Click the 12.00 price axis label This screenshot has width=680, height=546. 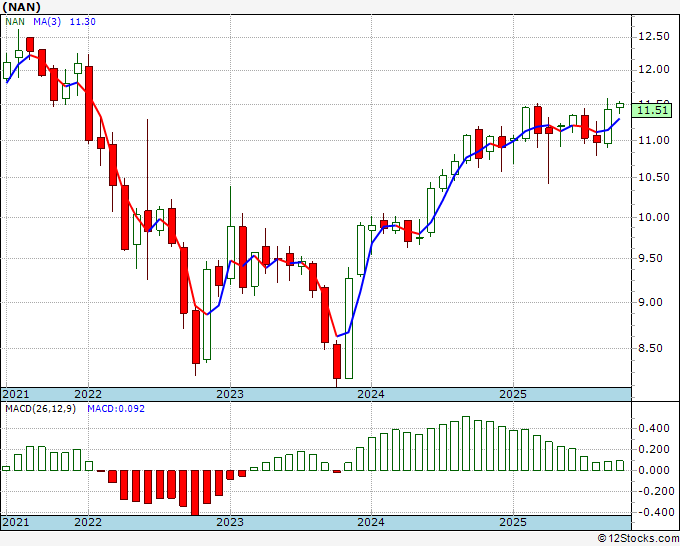coord(654,69)
